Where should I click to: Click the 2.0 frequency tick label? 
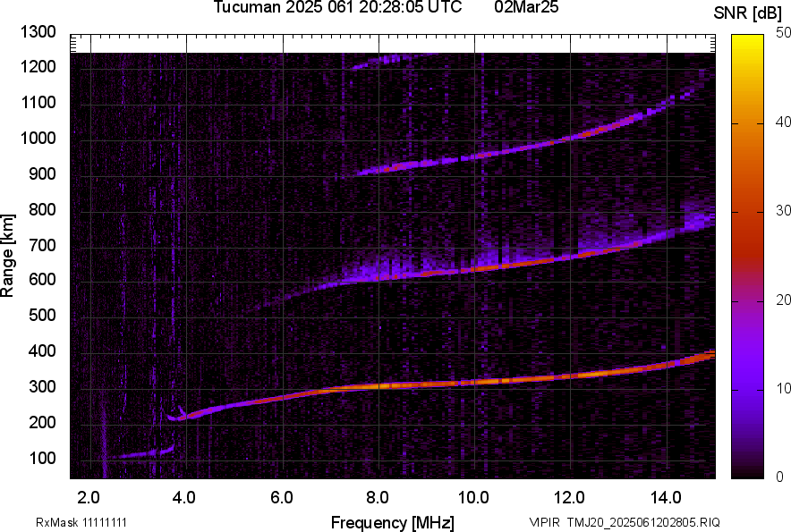89,497
